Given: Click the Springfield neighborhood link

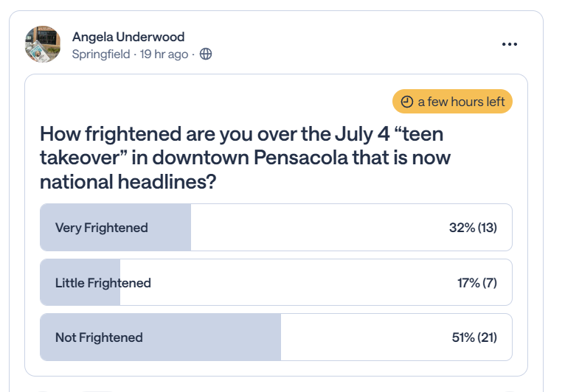Looking at the screenshot, I should pyautogui.click(x=101, y=55).
